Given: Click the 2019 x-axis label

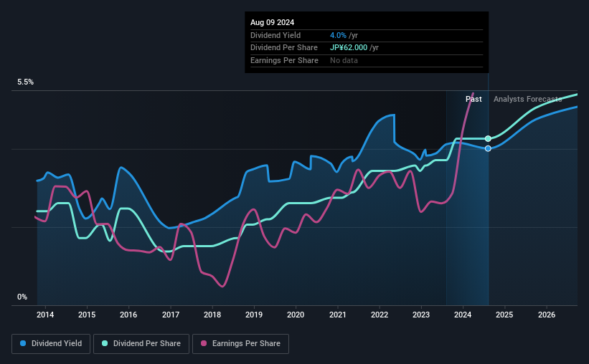Looking at the screenshot, I should tap(254, 315).
